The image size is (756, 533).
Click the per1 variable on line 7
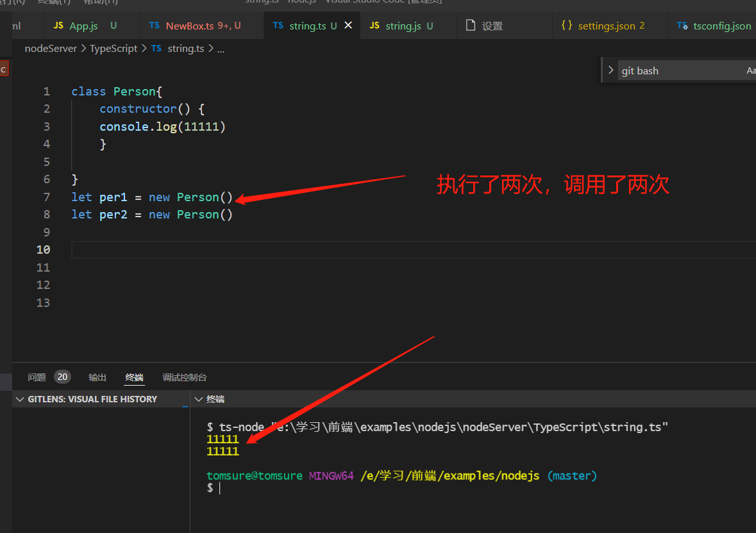[x=113, y=197]
